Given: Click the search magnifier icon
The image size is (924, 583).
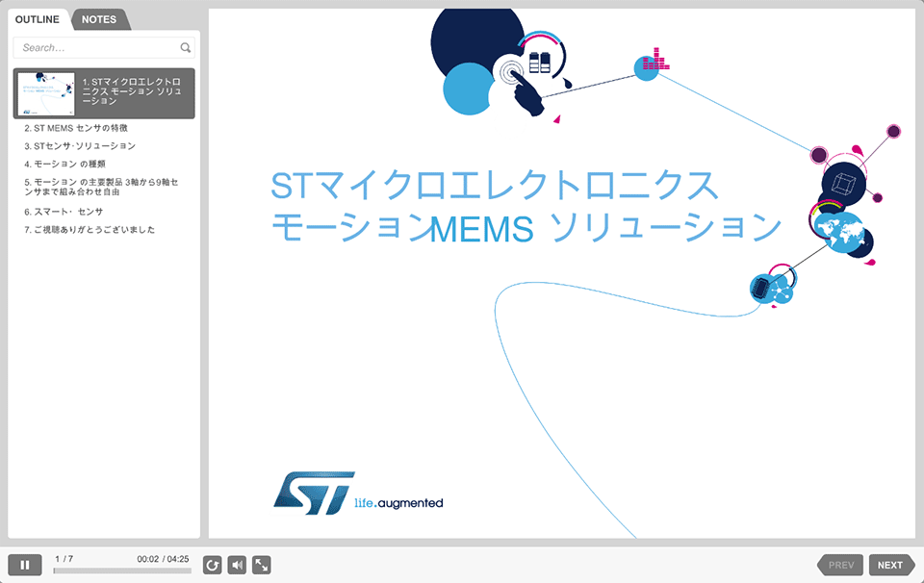Looking at the screenshot, I should click(185, 48).
